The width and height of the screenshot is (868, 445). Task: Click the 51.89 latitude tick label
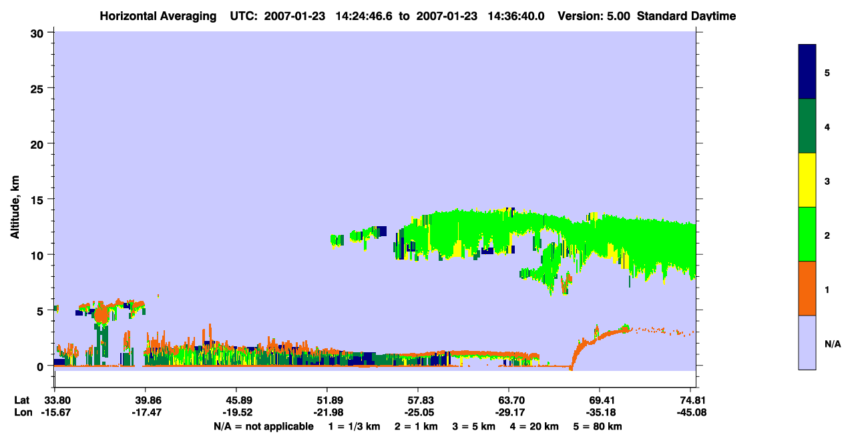(x=327, y=400)
